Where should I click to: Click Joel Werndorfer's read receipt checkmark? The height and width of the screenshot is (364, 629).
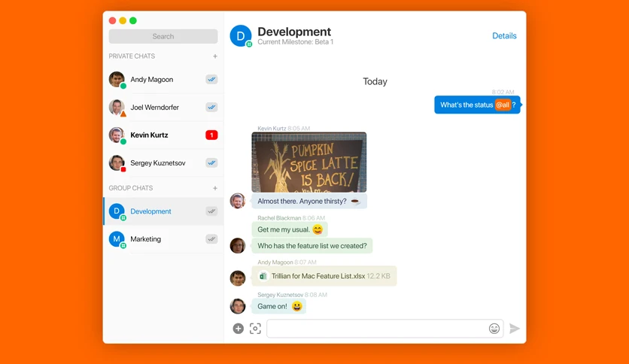pyautogui.click(x=211, y=107)
